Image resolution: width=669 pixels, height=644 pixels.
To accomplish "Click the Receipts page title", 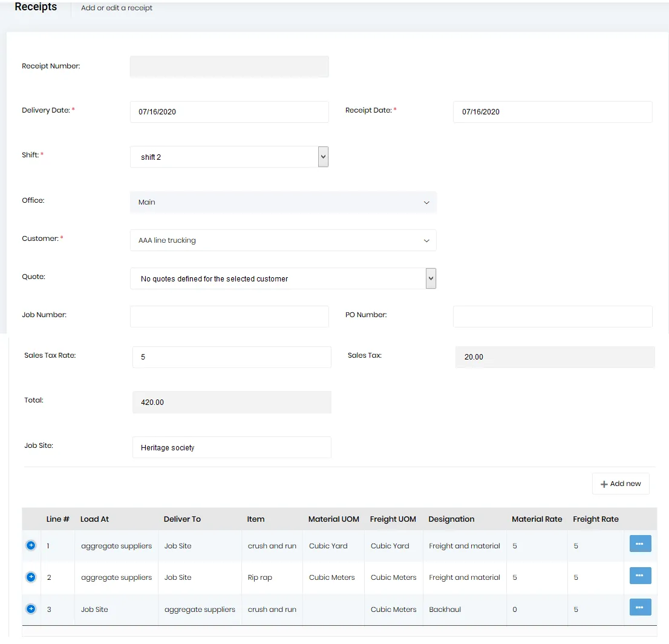I will coord(36,7).
